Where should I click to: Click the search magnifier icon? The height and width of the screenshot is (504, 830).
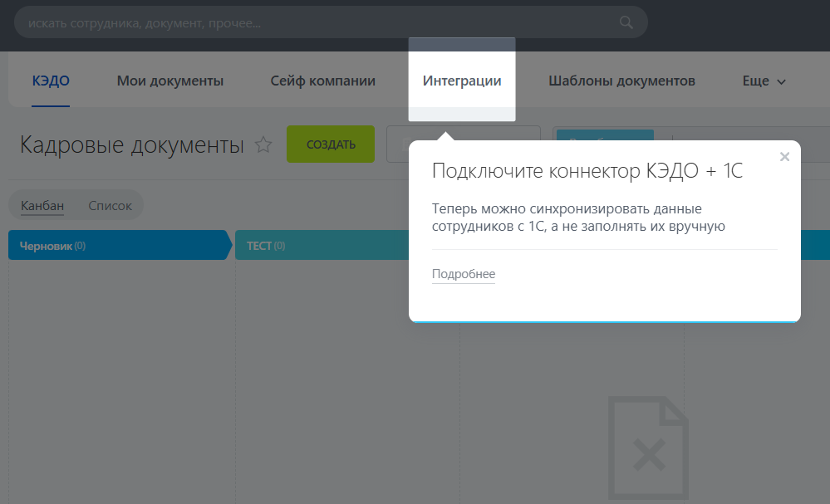[x=626, y=22]
